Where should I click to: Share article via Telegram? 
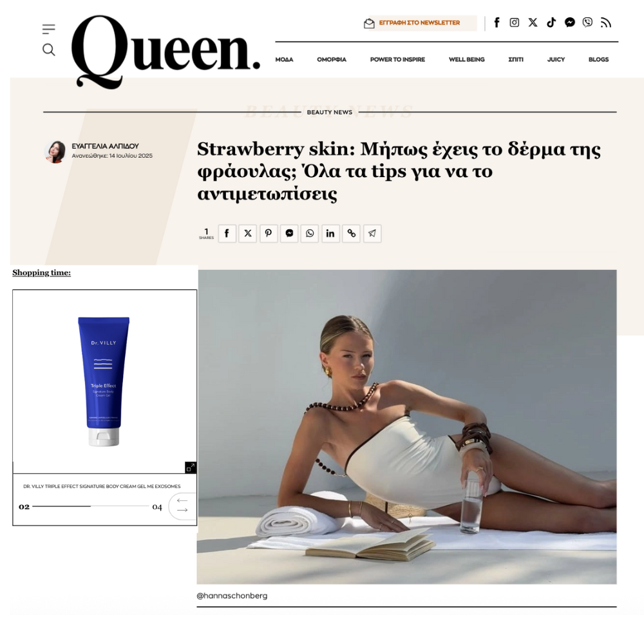pos(372,233)
